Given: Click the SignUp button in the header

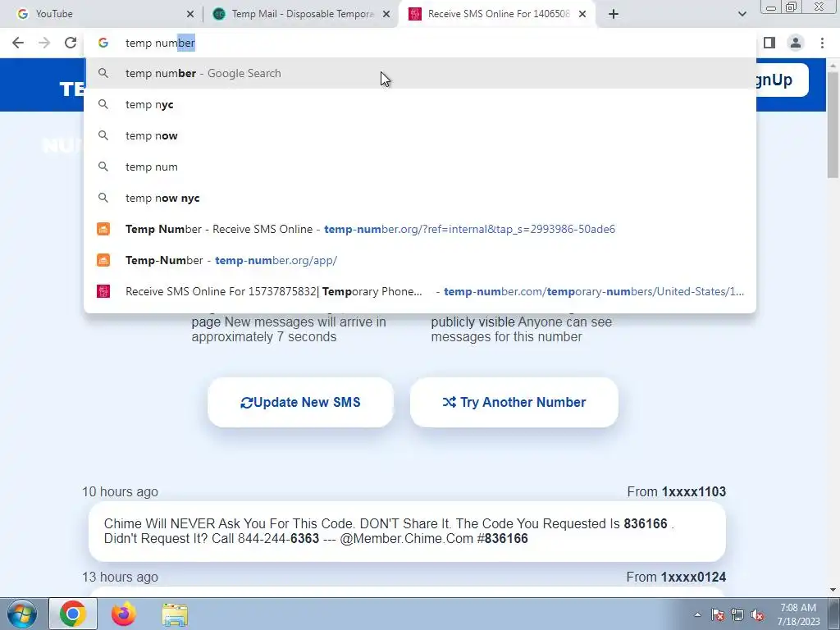Looking at the screenshot, I should [x=782, y=80].
